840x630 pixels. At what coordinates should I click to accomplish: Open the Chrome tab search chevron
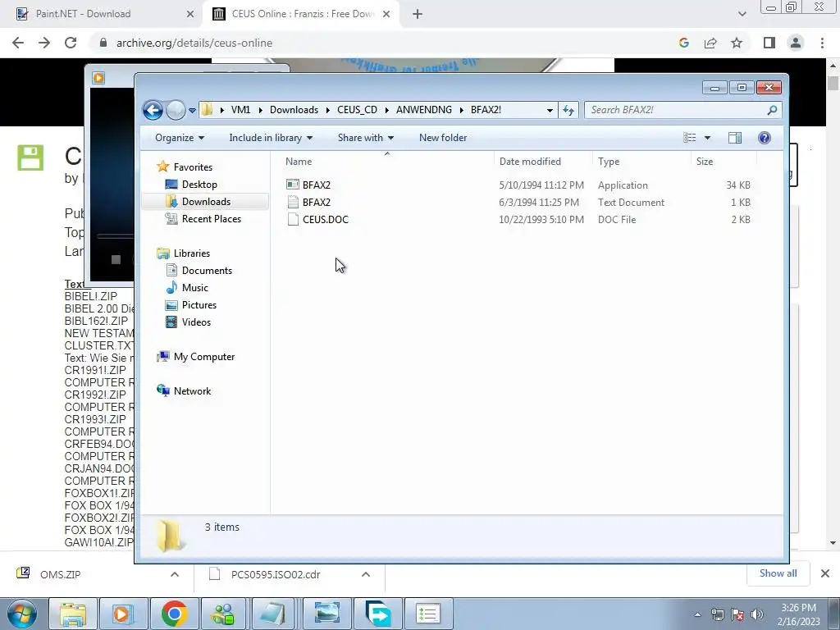[x=742, y=14]
